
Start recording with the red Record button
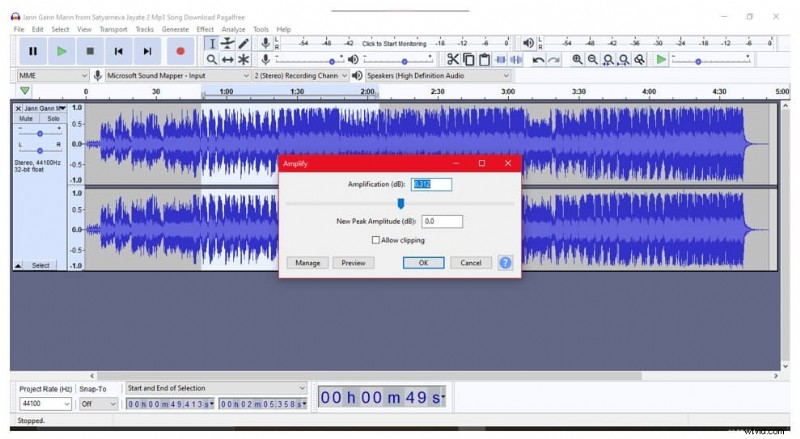(x=180, y=51)
